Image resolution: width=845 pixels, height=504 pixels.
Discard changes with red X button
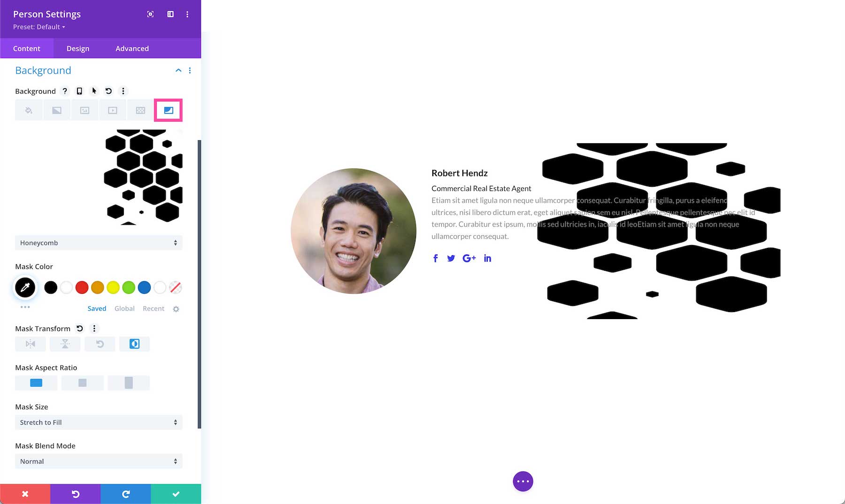pyautogui.click(x=25, y=494)
